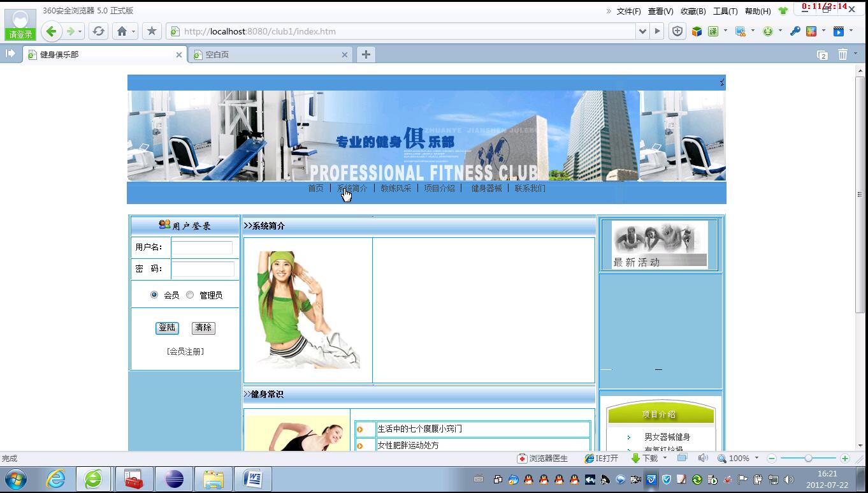Screen dimensions: 868x493
Task: Select the 管理员 radio button
Action: click(x=190, y=295)
